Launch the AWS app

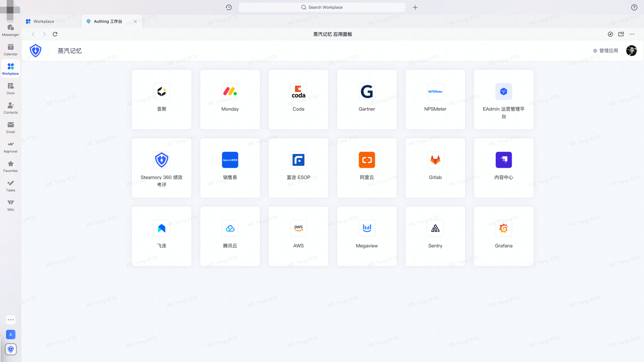(298, 236)
